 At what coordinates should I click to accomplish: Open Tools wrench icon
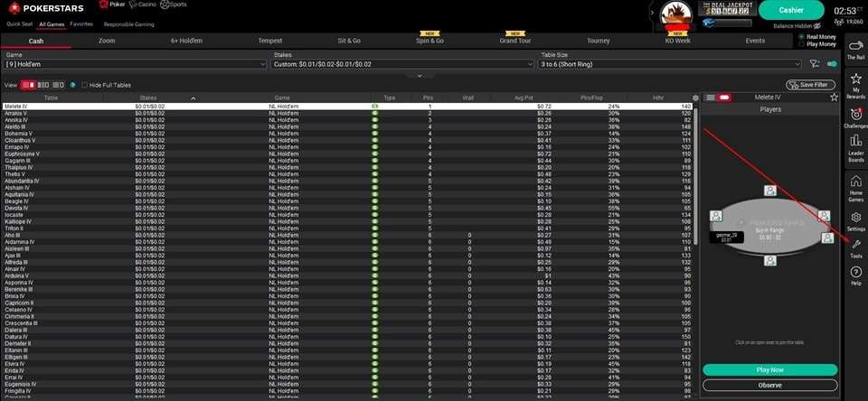click(x=855, y=247)
